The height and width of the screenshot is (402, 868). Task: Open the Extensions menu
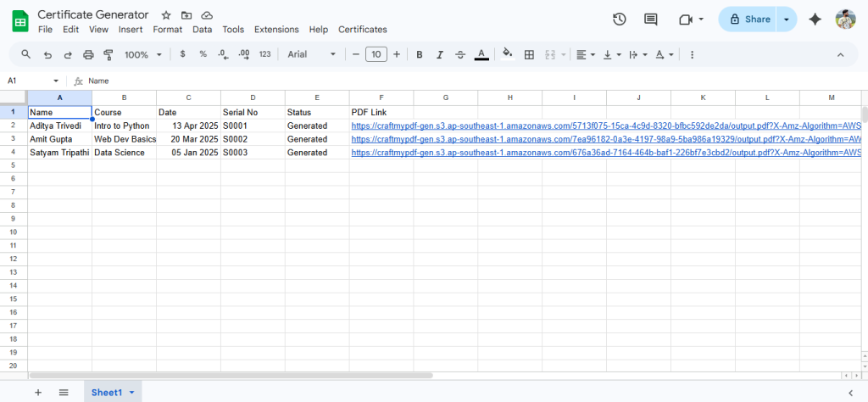point(276,30)
